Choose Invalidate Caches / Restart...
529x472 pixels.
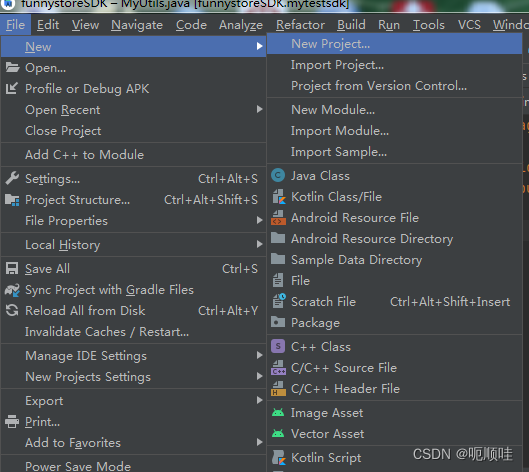(x=133, y=332)
